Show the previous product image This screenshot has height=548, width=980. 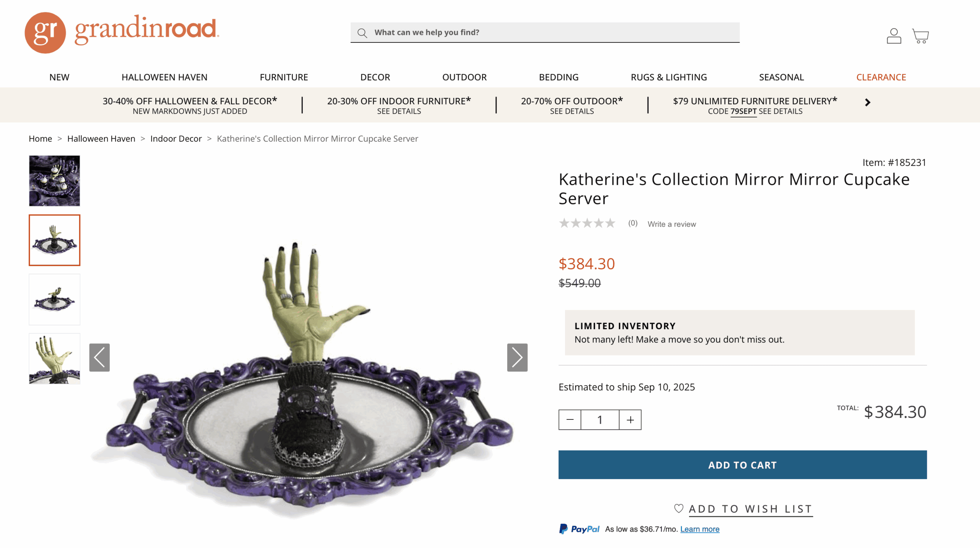point(100,357)
